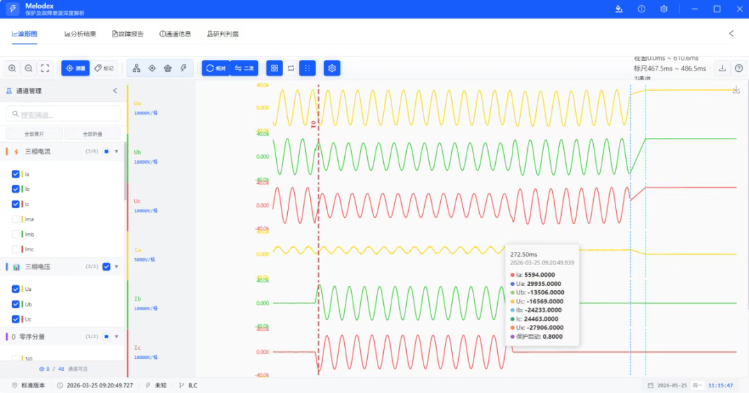Focus the channel search input field
The image size is (749, 393).
63,114
